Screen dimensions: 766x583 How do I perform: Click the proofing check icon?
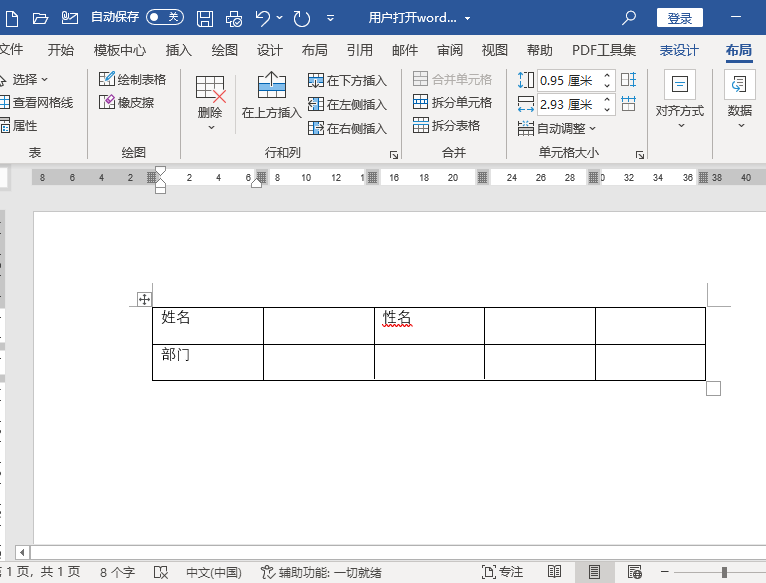point(161,572)
